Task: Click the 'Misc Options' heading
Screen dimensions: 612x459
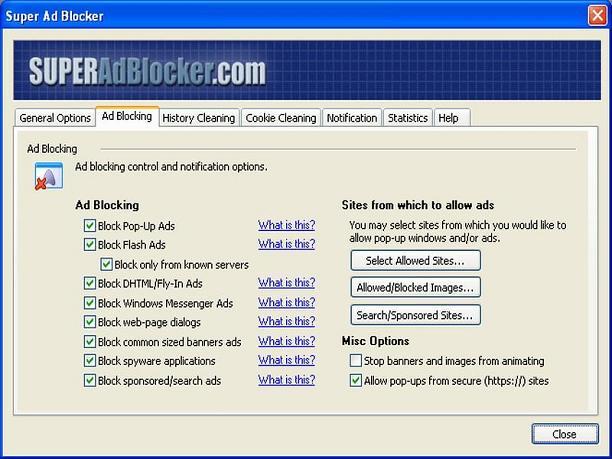Action: 375,341
